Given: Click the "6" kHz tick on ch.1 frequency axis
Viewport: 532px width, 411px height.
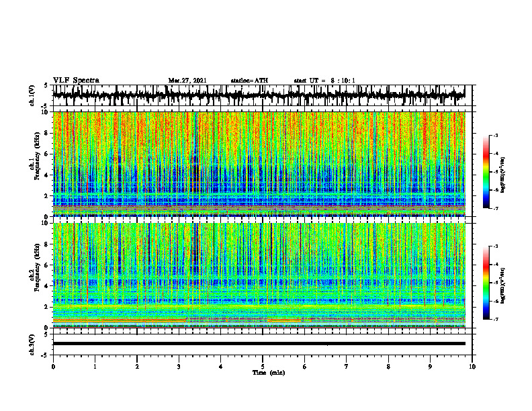Looking at the screenshot, I should 46,154.
